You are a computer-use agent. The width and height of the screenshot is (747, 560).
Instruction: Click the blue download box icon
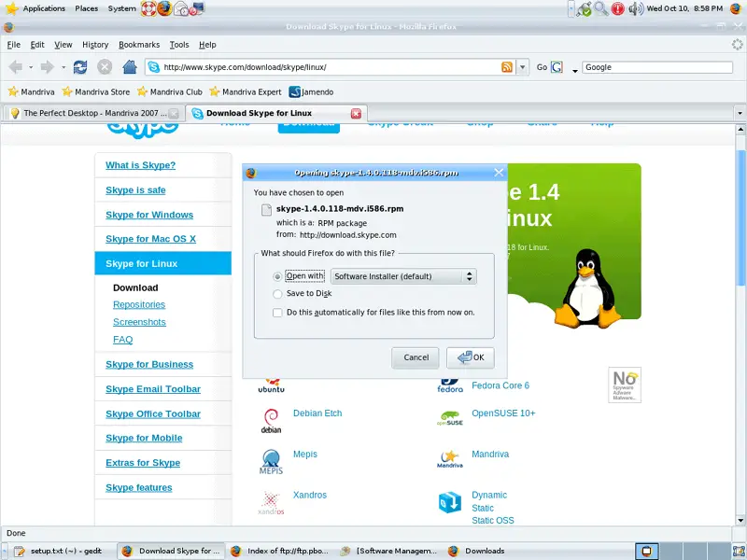tap(450, 502)
